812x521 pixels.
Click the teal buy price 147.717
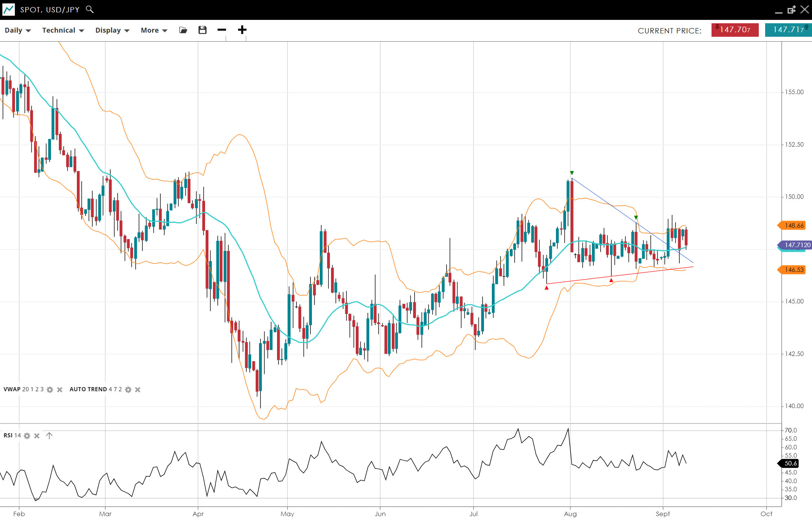point(788,30)
